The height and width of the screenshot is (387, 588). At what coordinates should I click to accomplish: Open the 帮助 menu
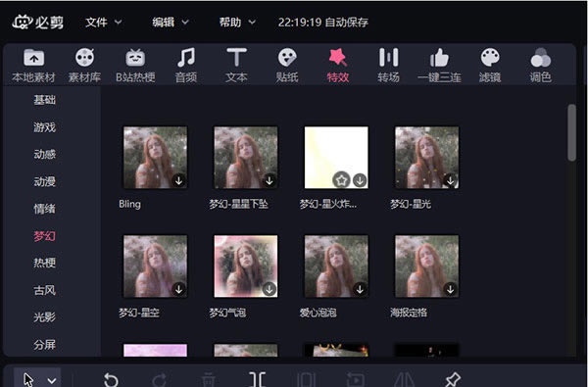[x=237, y=23]
